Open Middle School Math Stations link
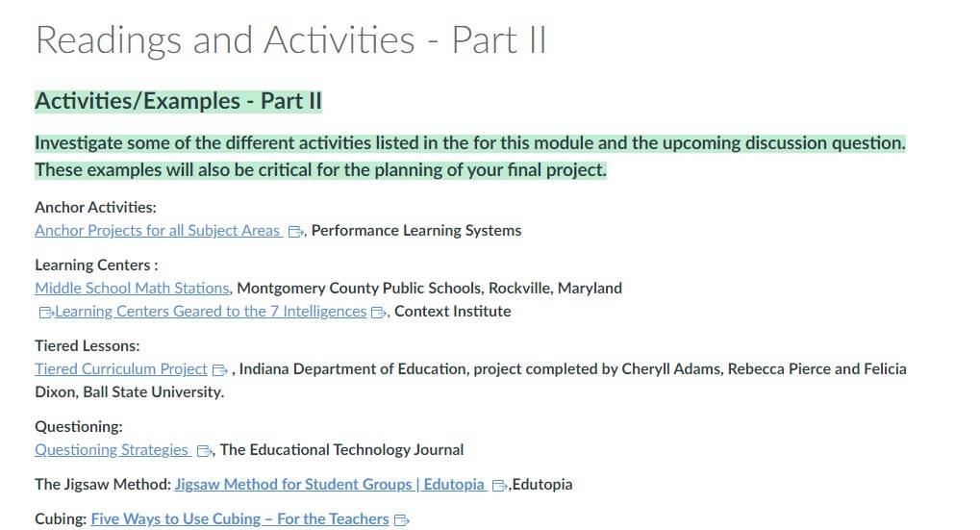Viewport: 980px width, 530px height. click(x=132, y=289)
